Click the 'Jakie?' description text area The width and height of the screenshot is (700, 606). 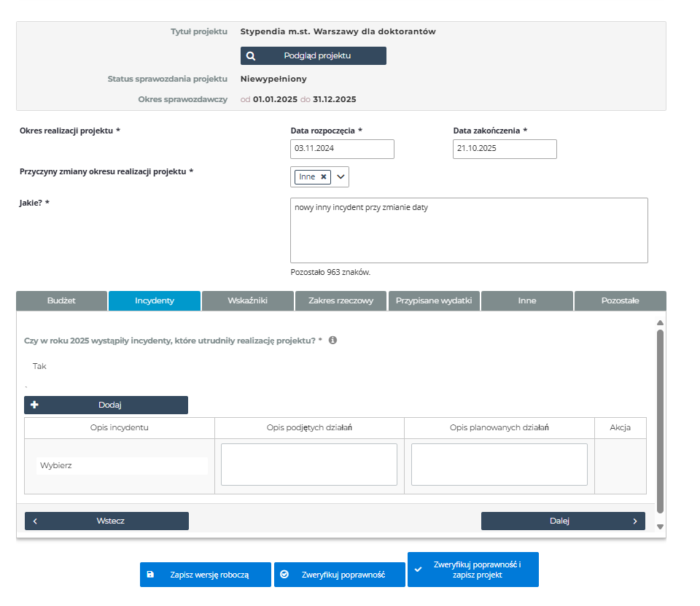tap(469, 230)
